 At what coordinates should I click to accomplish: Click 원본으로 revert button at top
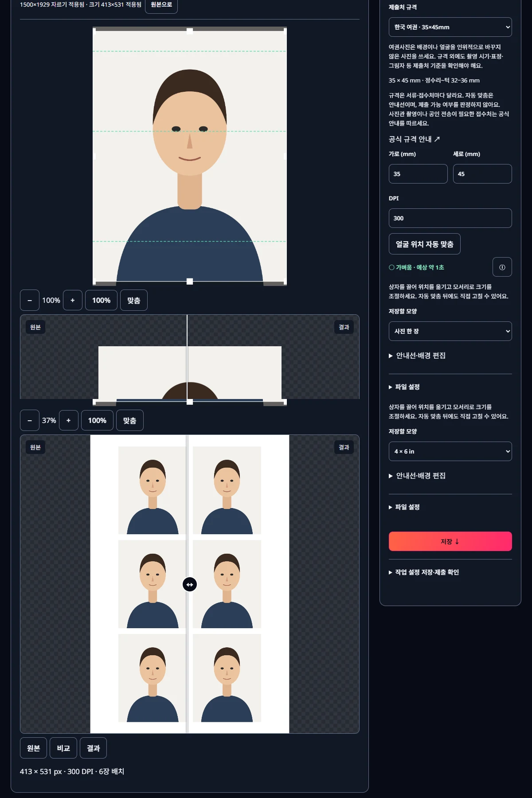pyautogui.click(x=161, y=5)
